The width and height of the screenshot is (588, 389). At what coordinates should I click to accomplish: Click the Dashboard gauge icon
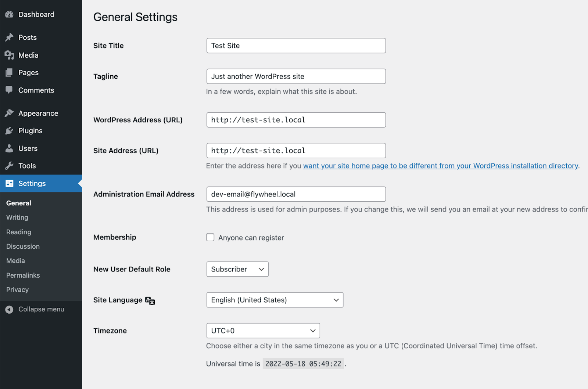coord(9,15)
